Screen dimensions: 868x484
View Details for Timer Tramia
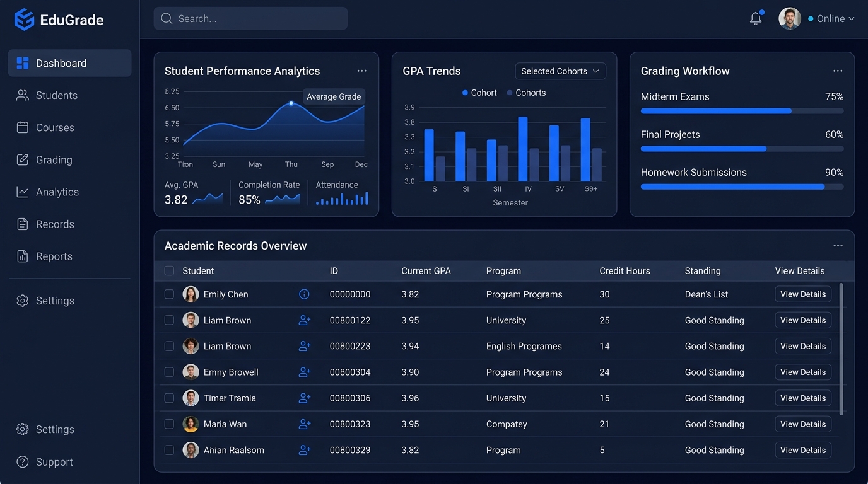[x=803, y=398]
